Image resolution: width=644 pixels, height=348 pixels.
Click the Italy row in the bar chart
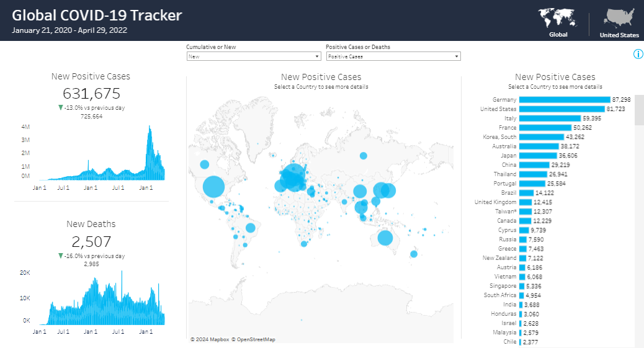pos(550,118)
